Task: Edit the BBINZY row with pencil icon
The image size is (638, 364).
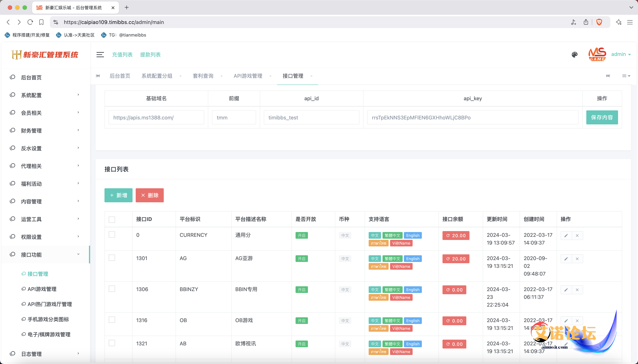Action: tap(566, 290)
